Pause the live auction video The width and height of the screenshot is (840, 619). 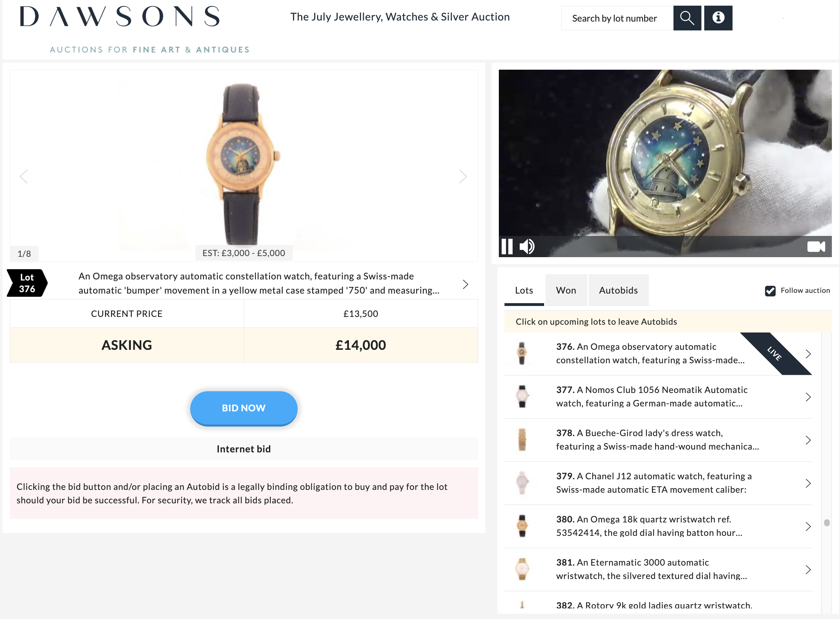tap(507, 247)
